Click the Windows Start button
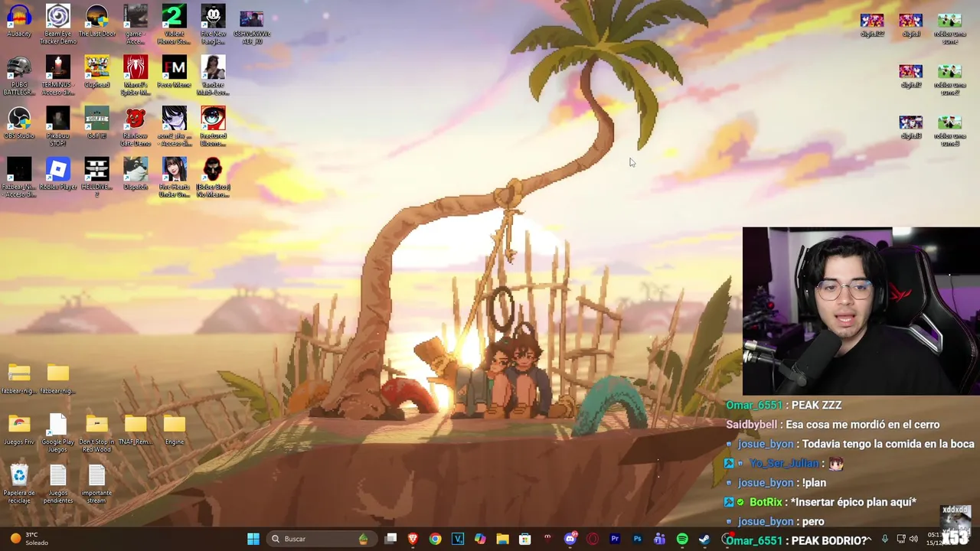 coord(253,539)
